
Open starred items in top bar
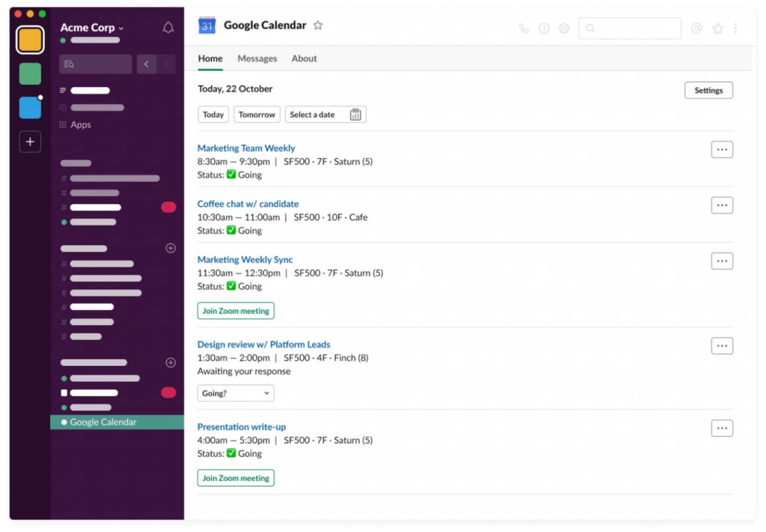pyautogui.click(x=718, y=28)
